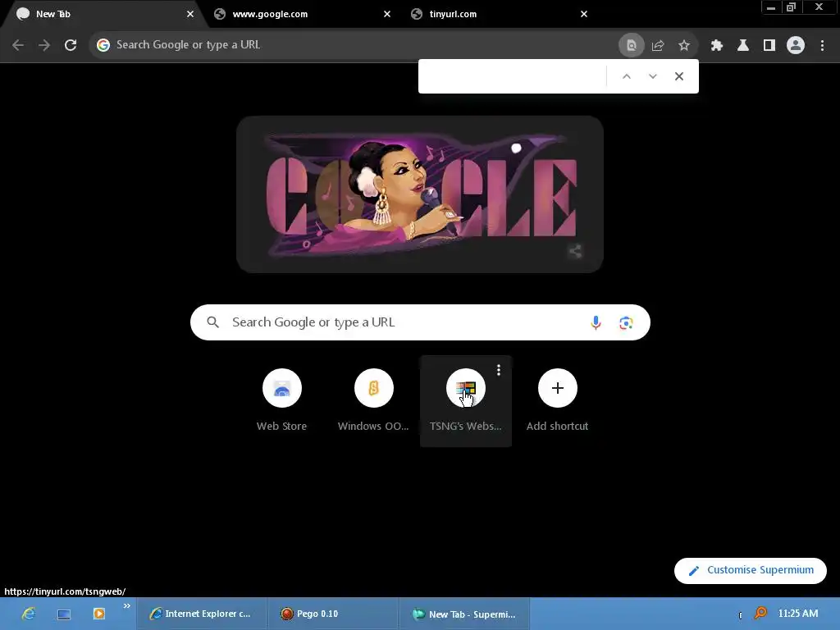
Task: Close the New Tab tab
Action: pos(190,15)
